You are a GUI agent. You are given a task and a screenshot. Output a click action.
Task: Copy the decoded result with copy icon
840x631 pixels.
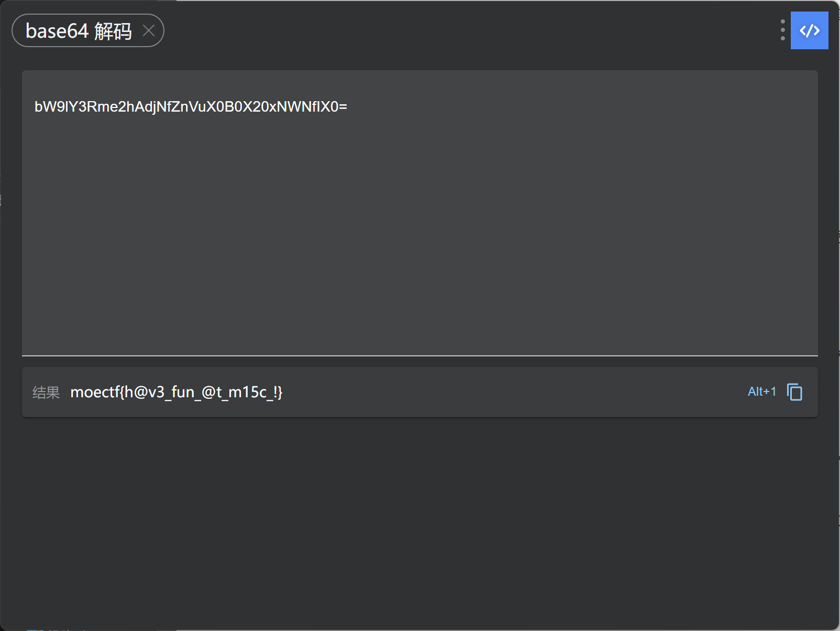[x=794, y=392]
